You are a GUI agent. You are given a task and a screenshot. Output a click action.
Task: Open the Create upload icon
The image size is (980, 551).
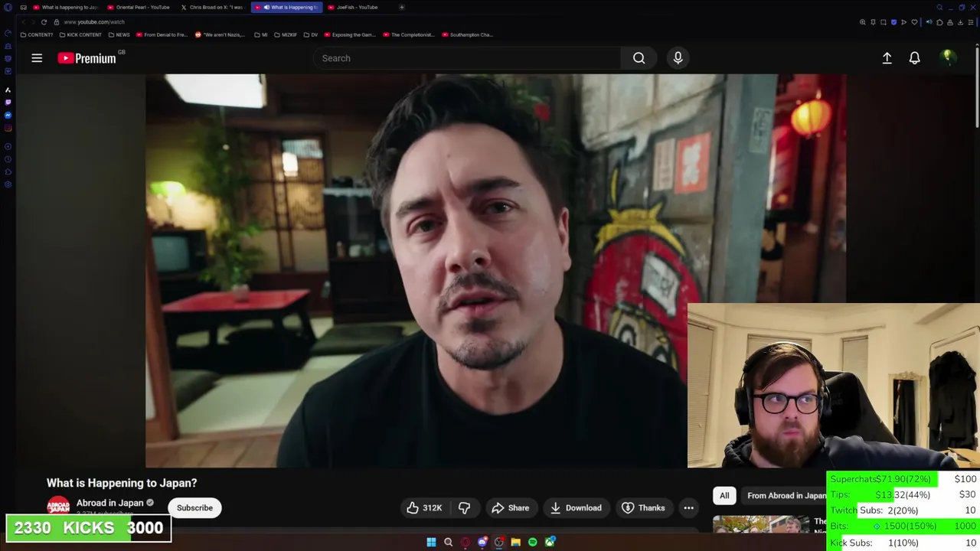[887, 58]
